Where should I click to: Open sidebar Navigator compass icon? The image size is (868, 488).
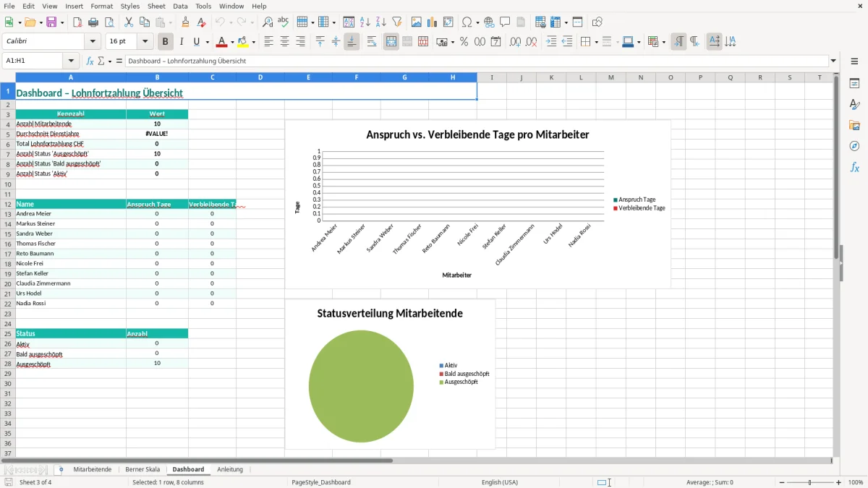tap(854, 146)
